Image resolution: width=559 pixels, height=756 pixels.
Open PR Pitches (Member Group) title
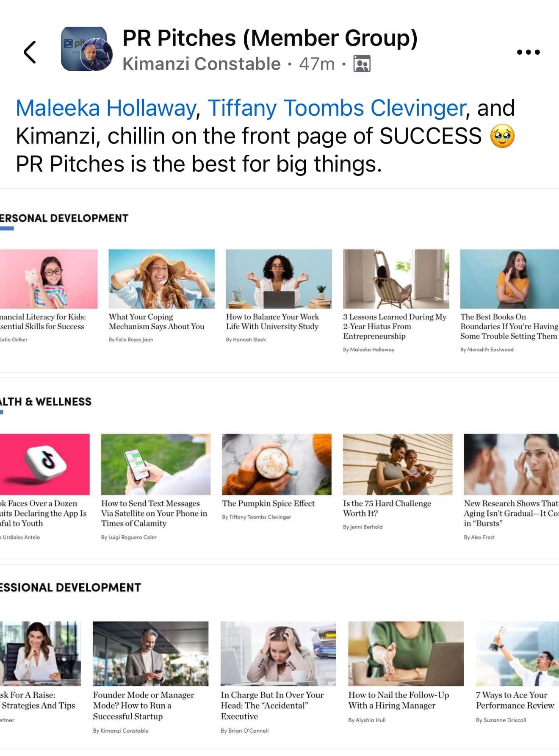270,38
